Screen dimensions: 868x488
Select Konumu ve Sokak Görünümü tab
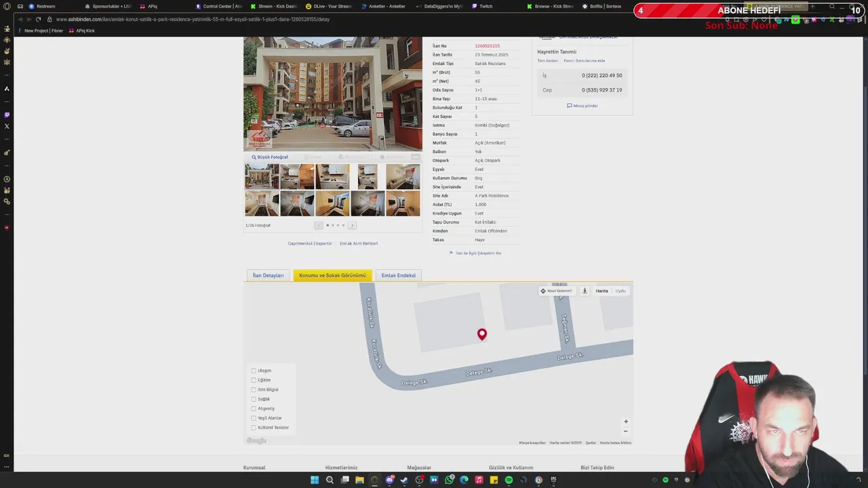(x=332, y=275)
